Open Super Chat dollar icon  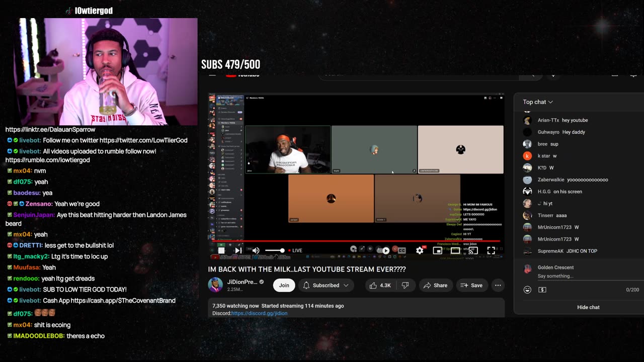pos(542,290)
